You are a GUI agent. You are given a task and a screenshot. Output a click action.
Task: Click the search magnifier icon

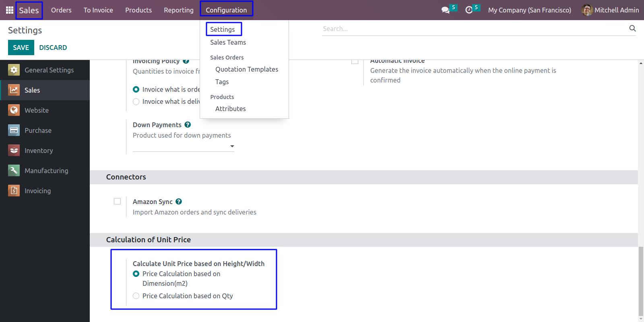point(633,28)
